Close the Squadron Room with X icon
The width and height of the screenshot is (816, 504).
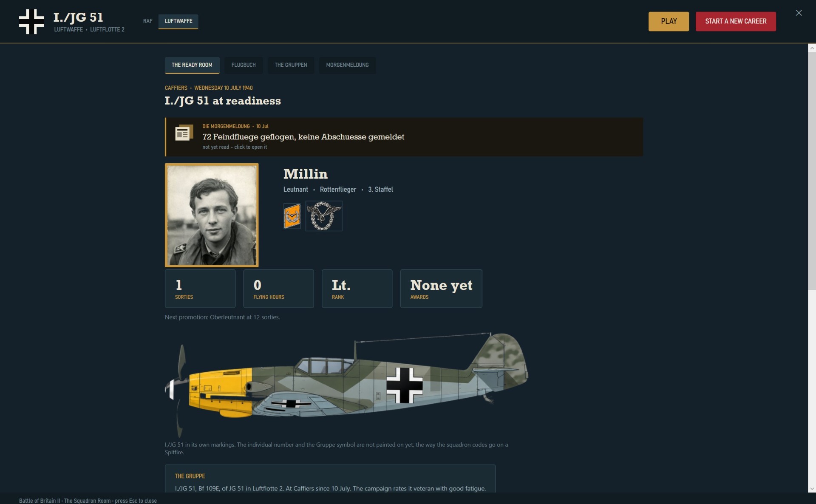799,13
